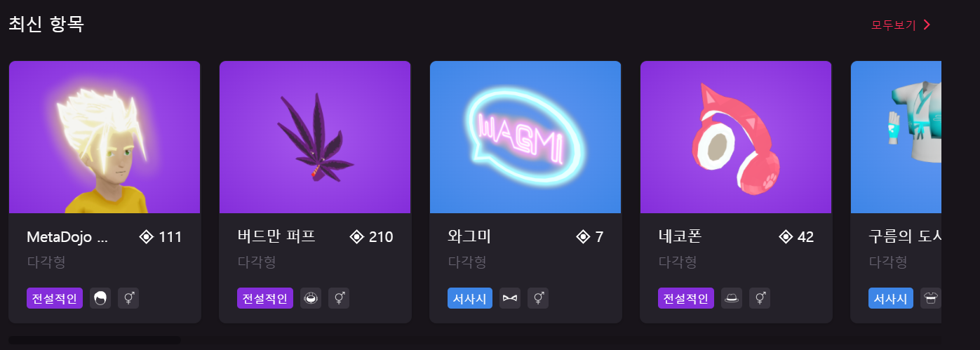
Task: Click the shirt icon on 구름의 card
Action: click(x=931, y=298)
